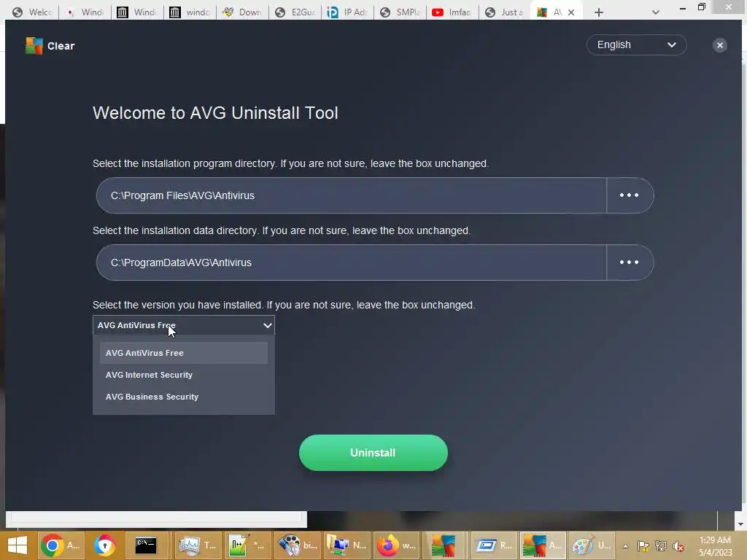Image resolution: width=747 pixels, height=560 pixels.
Task: Click the muted volume tray icon
Action: click(x=678, y=546)
